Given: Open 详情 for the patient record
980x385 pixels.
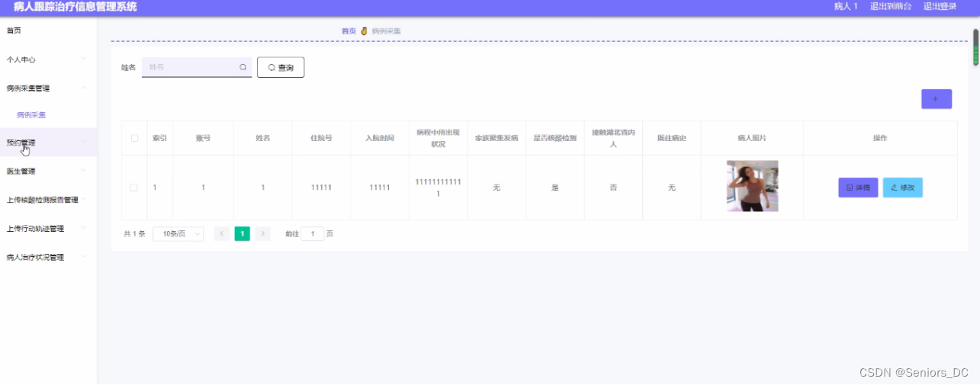Looking at the screenshot, I should tap(858, 188).
